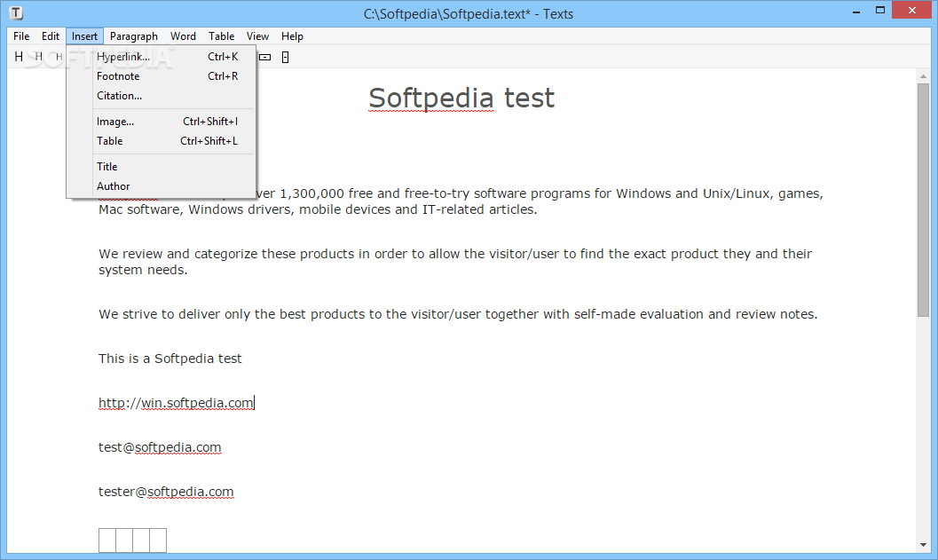Open the Paragraph menu
The height and width of the screenshot is (560, 938).
point(133,35)
